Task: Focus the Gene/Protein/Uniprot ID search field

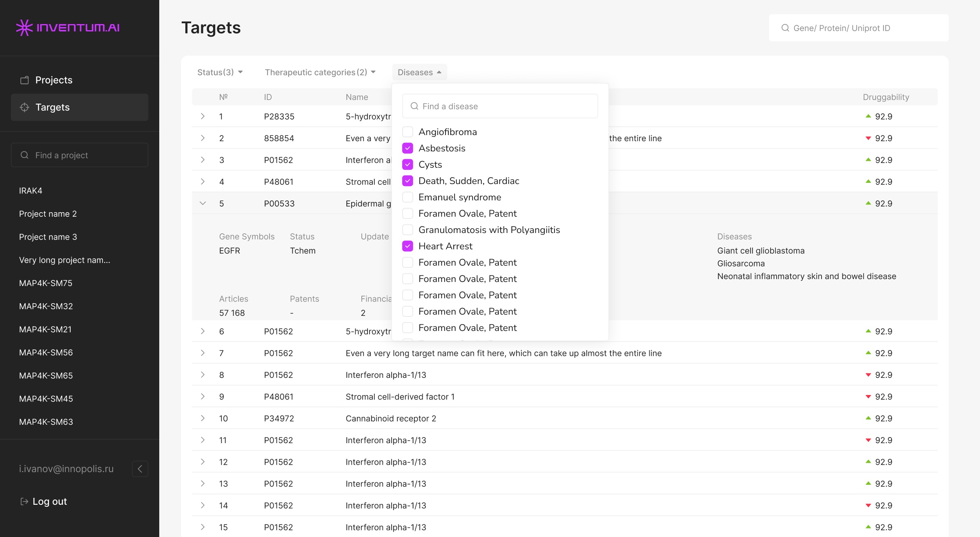Action: pos(859,28)
